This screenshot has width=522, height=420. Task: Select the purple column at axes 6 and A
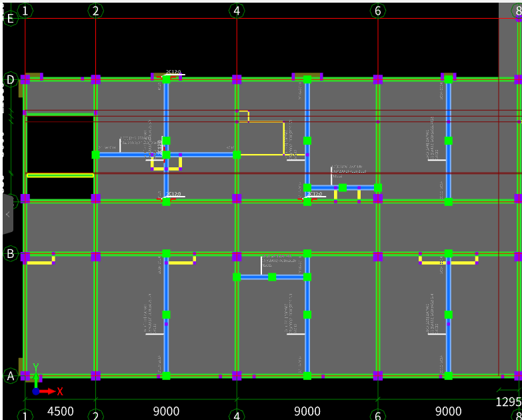click(x=378, y=376)
